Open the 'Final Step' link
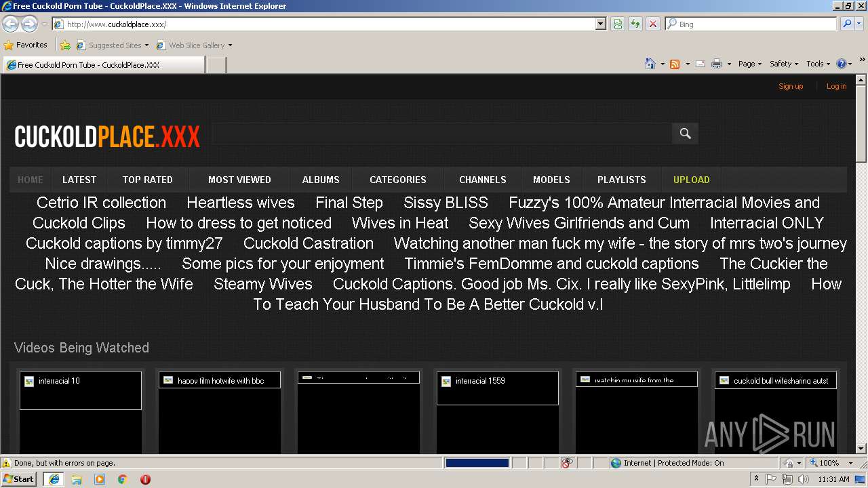 click(349, 203)
